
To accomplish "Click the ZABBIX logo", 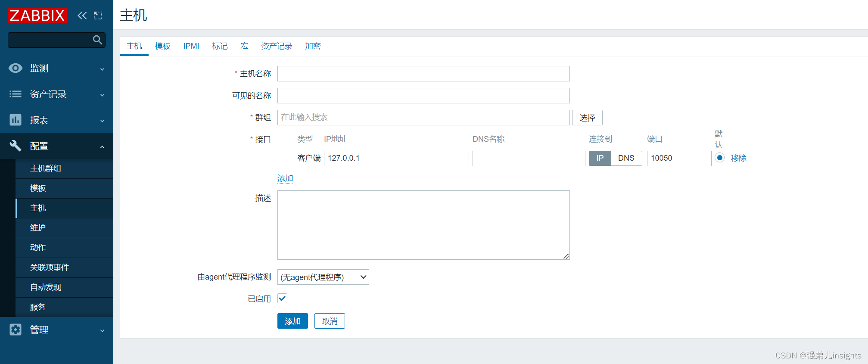I will tap(37, 16).
